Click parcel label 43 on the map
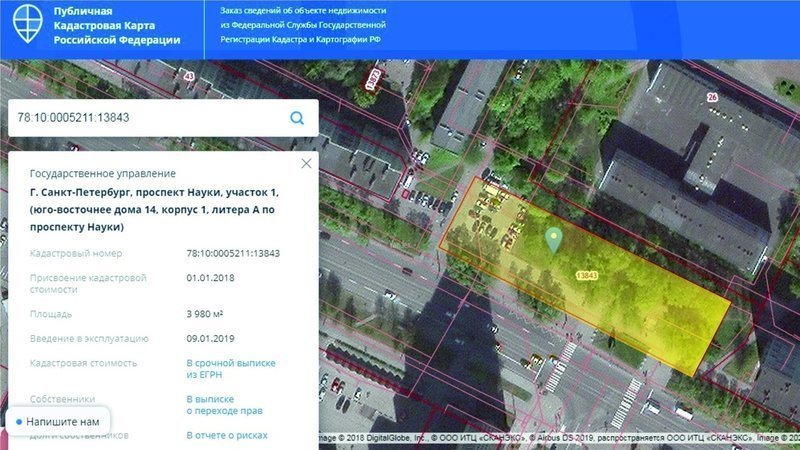 point(188,75)
